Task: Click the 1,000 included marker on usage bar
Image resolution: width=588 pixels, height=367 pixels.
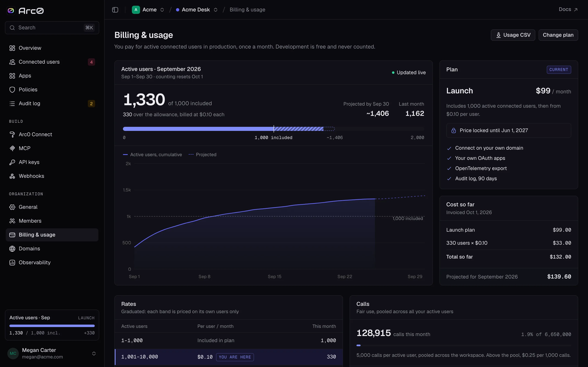Action: pyautogui.click(x=274, y=129)
